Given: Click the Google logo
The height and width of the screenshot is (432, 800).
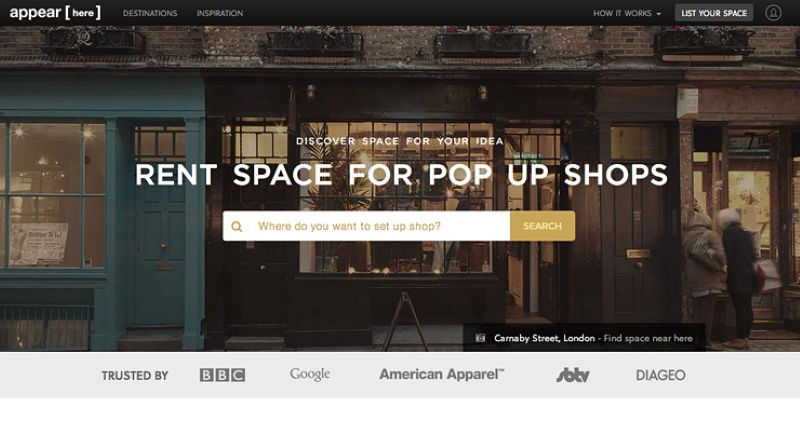Looking at the screenshot, I should [310, 375].
